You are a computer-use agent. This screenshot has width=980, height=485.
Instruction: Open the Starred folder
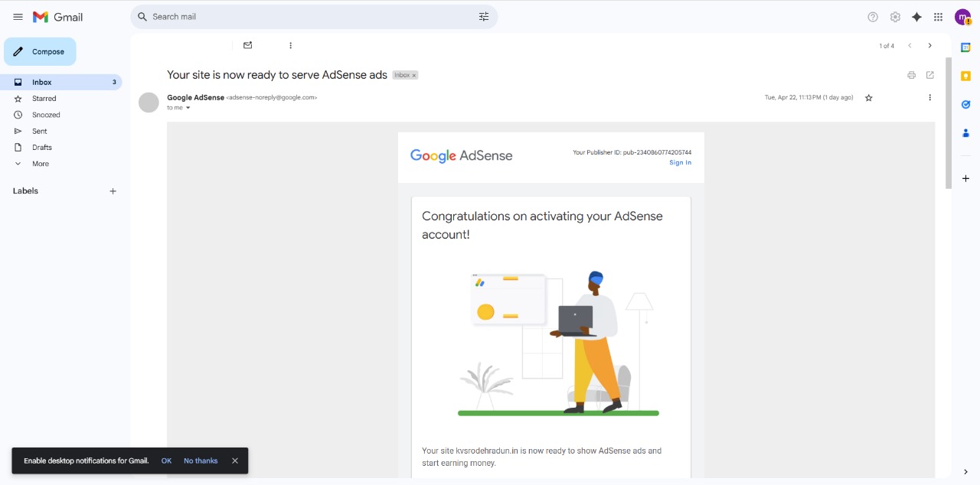point(61,99)
